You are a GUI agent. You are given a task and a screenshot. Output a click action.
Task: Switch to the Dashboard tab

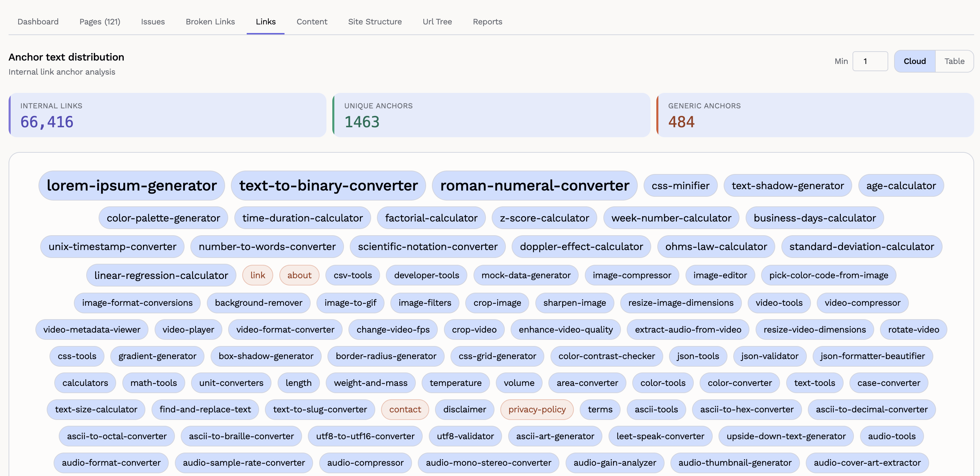point(38,22)
